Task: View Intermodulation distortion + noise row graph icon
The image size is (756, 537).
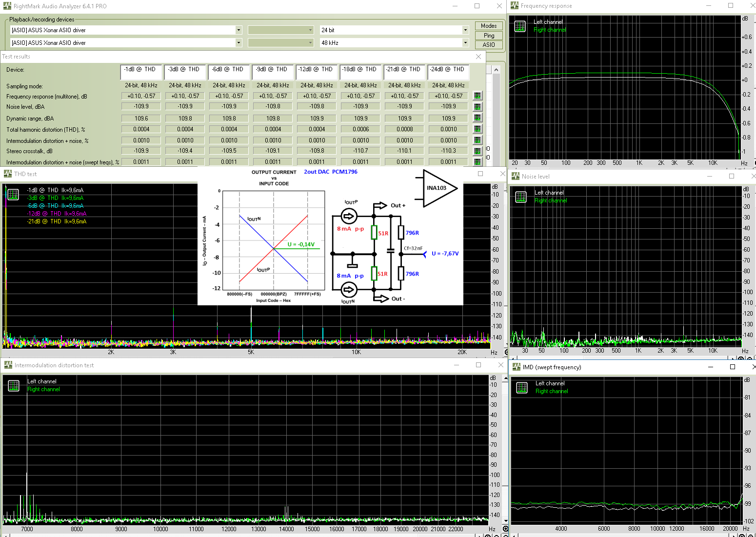Action: [x=477, y=140]
